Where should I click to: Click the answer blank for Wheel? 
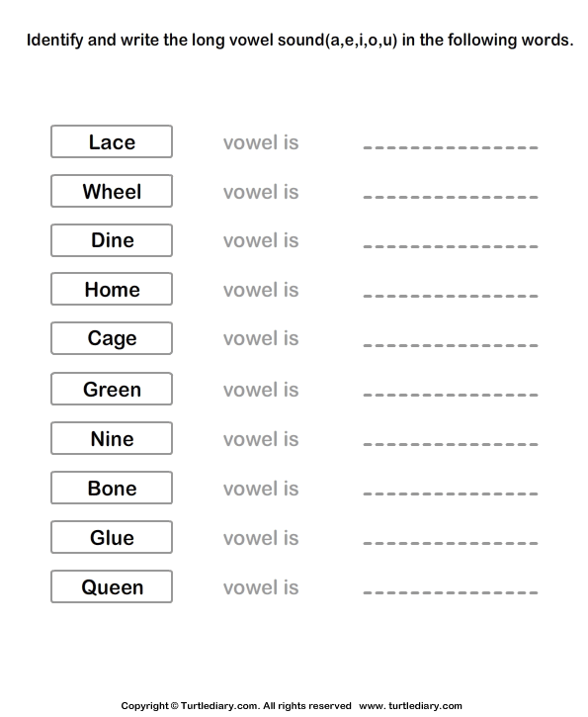click(x=451, y=197)
